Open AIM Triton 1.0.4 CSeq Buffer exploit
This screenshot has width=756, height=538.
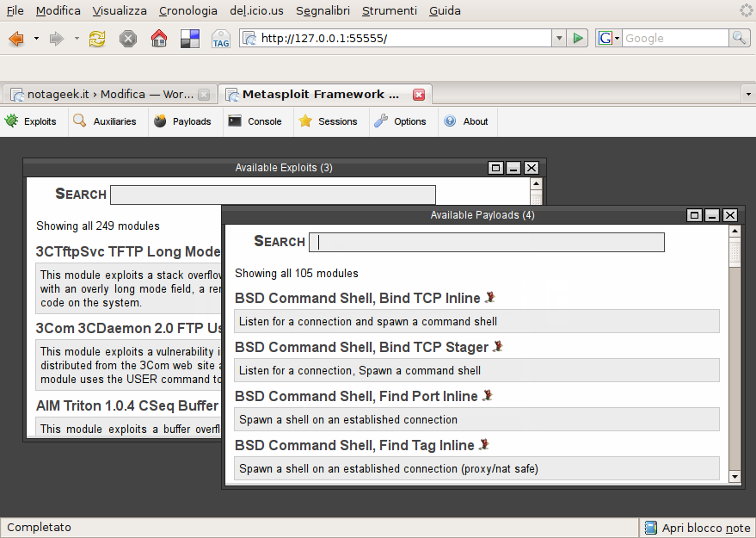click(127, 405)
